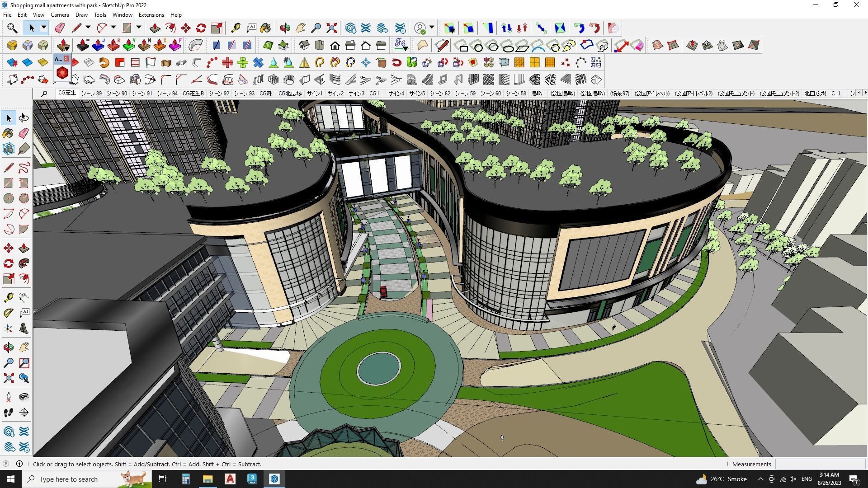Select the Tape Measure tool in top toolbar
Image resolution: width=868 pixels, height=488 pixels.
click(x=236, y=28)
